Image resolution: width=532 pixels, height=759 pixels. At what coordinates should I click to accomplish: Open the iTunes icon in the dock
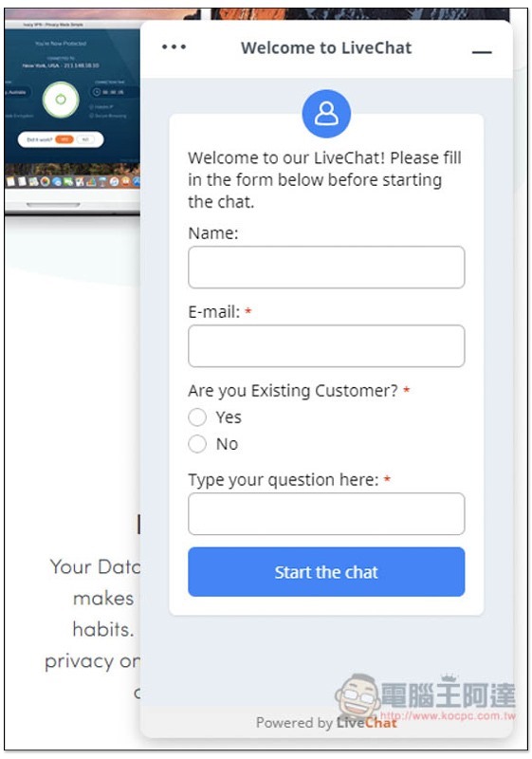[114, 181]
